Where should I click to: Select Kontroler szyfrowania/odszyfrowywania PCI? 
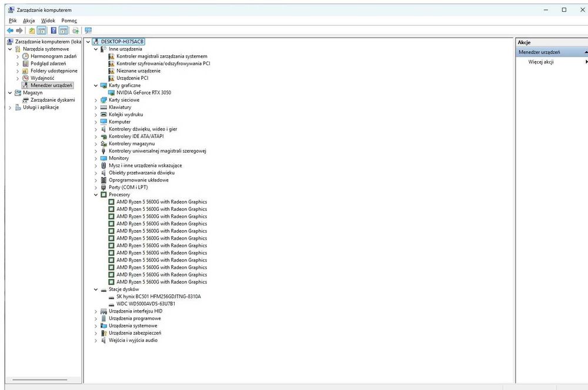163,63
